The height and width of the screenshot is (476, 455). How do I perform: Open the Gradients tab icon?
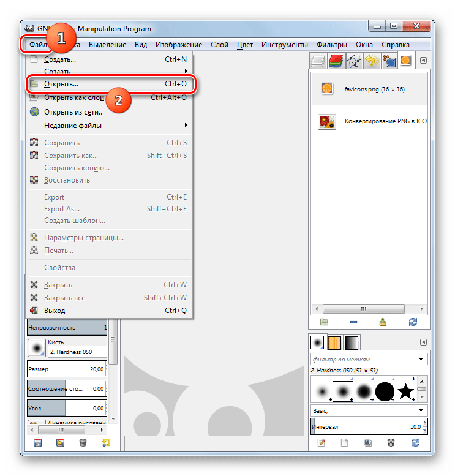click(351, 342)
